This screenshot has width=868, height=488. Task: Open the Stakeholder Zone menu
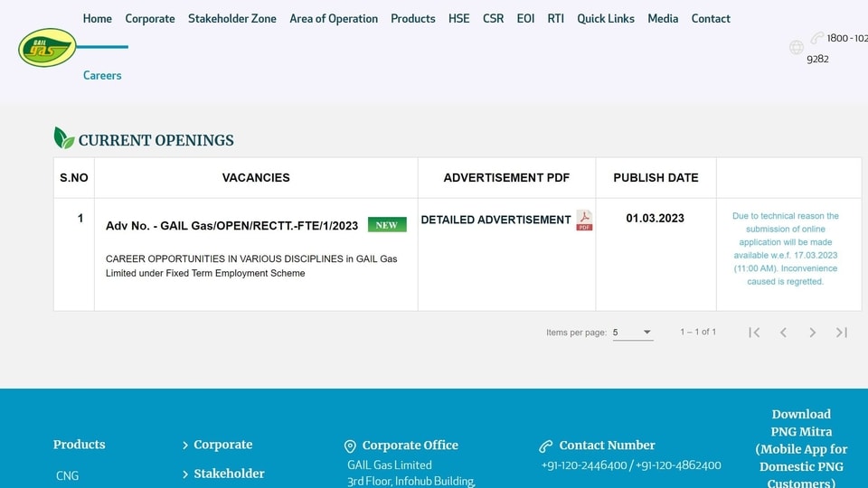tap(232, 19)
